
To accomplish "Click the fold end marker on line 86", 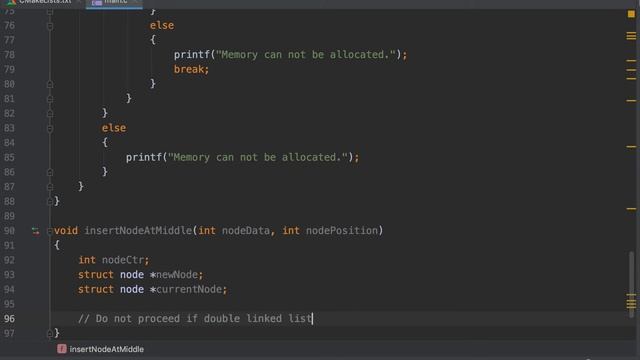I will pos(50,172).
